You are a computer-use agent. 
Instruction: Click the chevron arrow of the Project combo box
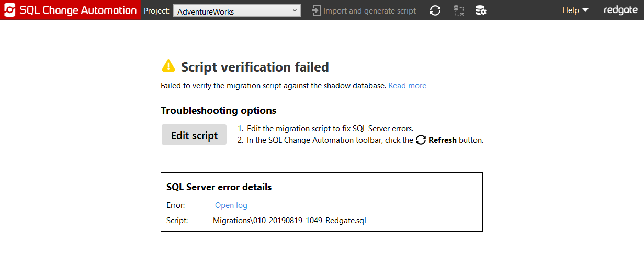[x=295, y=10]
